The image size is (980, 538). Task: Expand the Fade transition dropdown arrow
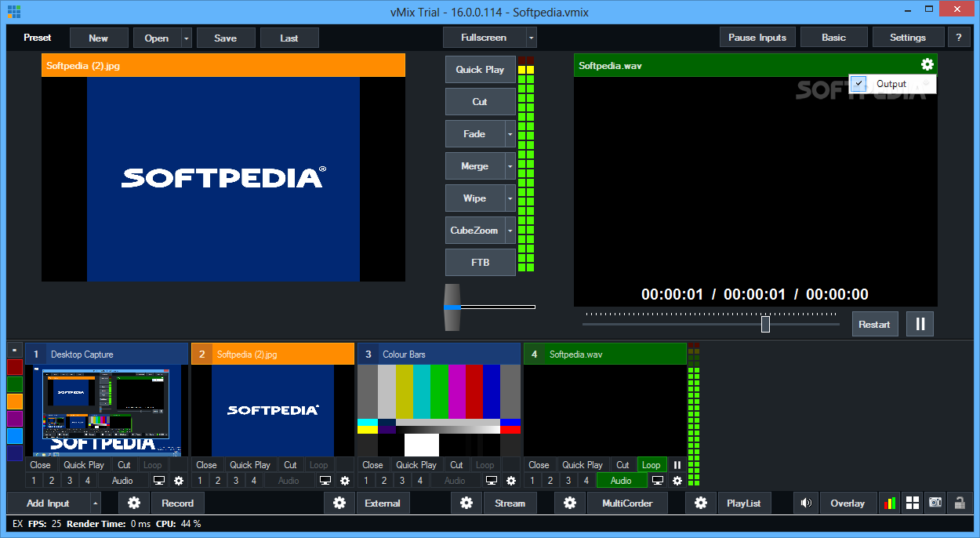click(x=510, y=134)
